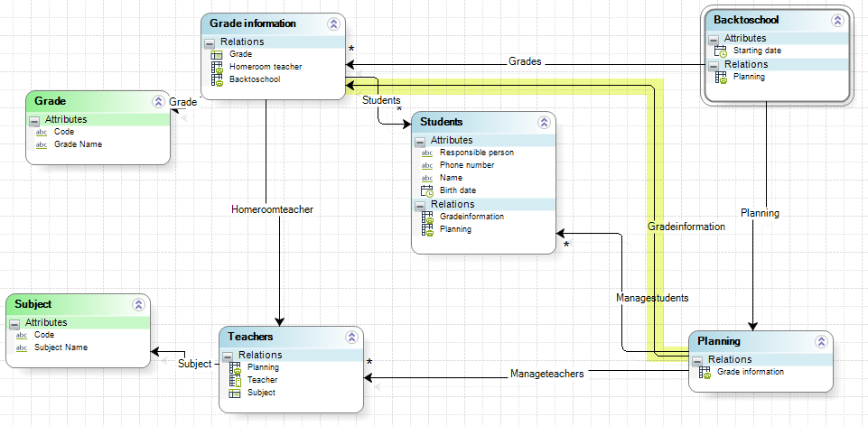Click the Grade relation icon in Grade information
868x426 pixels.
(217, 55)
